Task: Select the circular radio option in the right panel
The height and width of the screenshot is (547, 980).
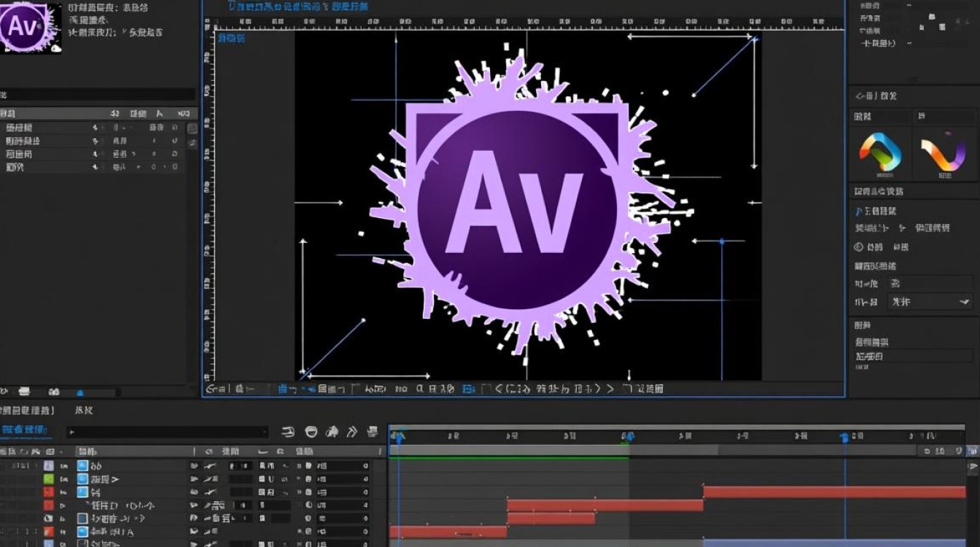Action: point(858,247)
